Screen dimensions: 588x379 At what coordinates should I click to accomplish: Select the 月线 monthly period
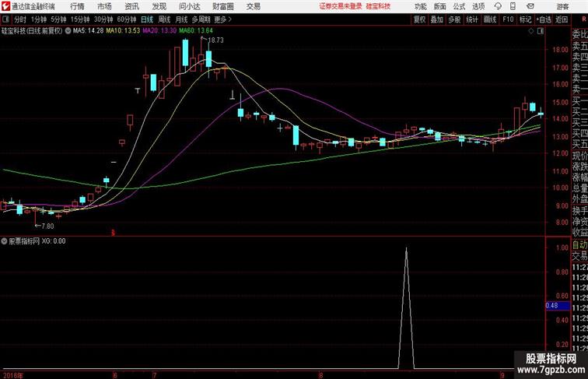(x=181, y=19)
